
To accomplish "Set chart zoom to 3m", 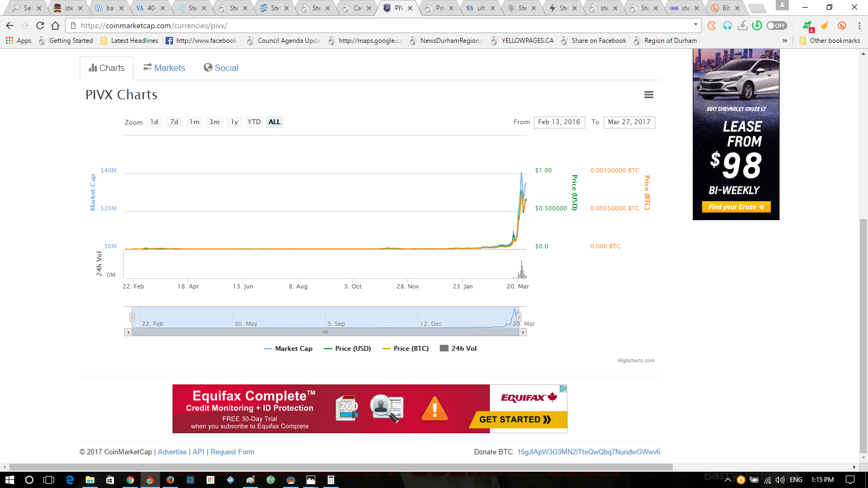I will tap(214, 122).
